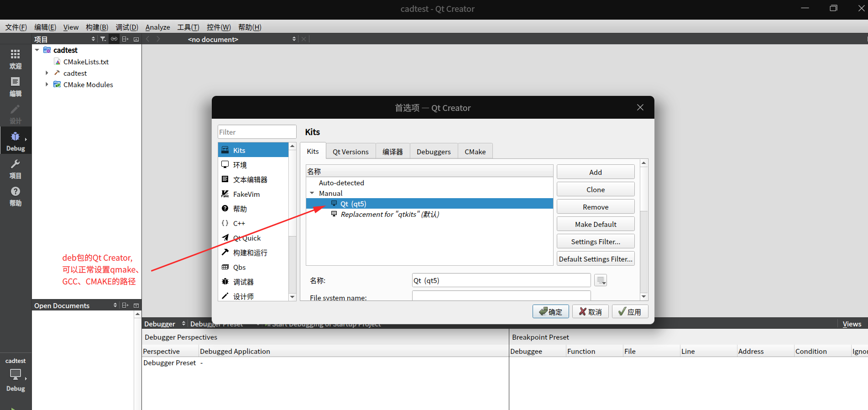This screenshot has width=868, height=410.
Task: Select the Kits category in preferences
Action: (253, 150)
